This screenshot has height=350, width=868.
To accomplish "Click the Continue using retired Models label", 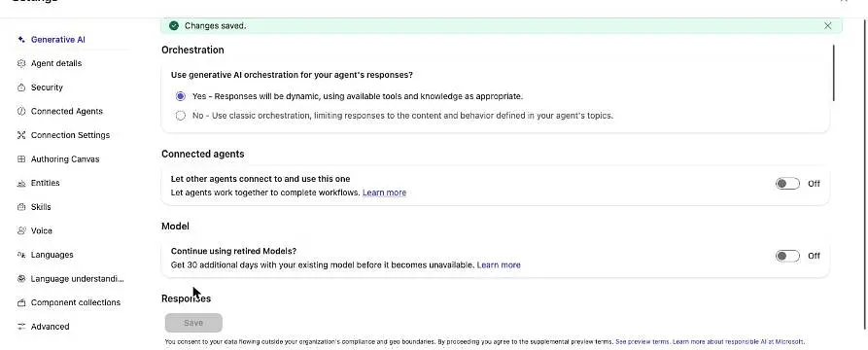I will (x=233, y=251).
